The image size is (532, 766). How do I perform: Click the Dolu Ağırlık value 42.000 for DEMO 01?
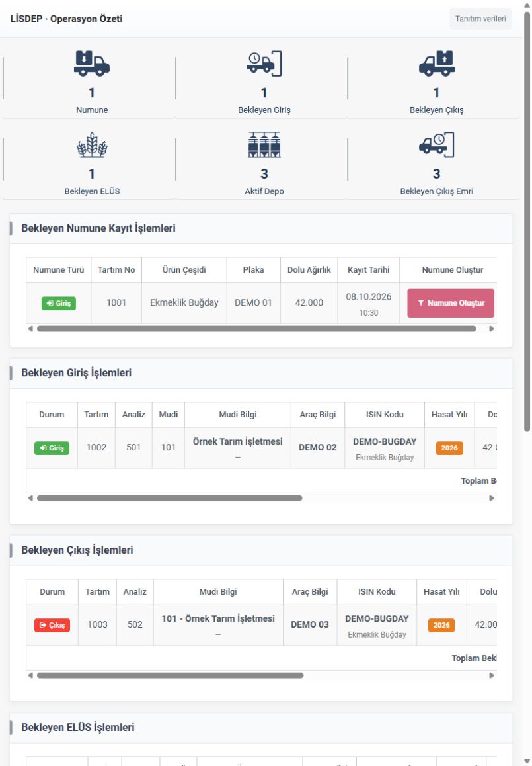(309, 303)
